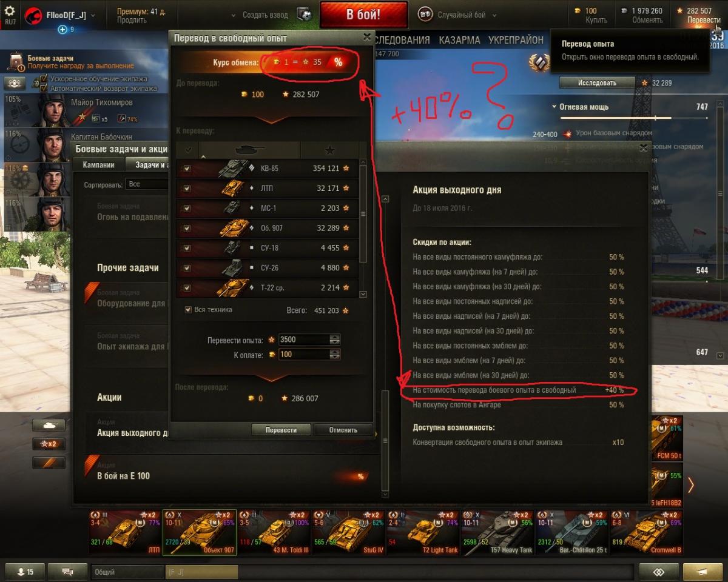Collapse the Огневая мощь section
728x582 pixels.
(554, 107)
